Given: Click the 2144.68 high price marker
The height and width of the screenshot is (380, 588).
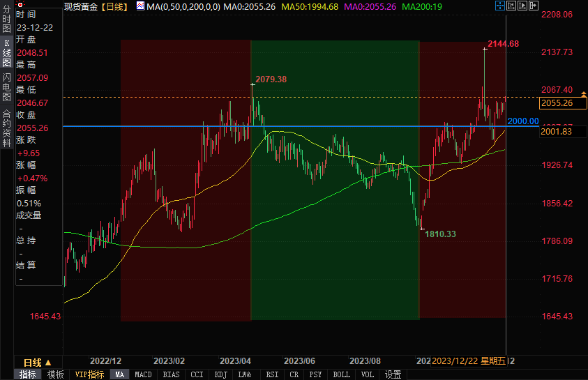Looking at the screenshot, I should 503,44.
